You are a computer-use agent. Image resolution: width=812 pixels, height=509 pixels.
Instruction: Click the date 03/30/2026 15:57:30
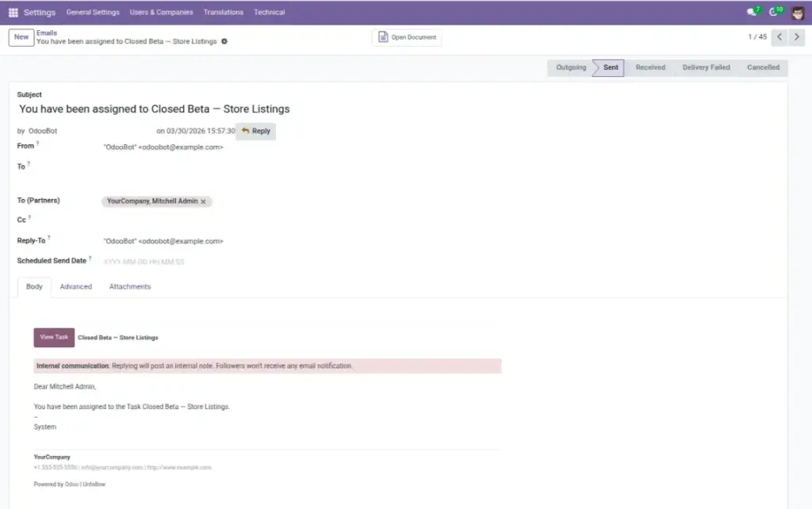201,132
